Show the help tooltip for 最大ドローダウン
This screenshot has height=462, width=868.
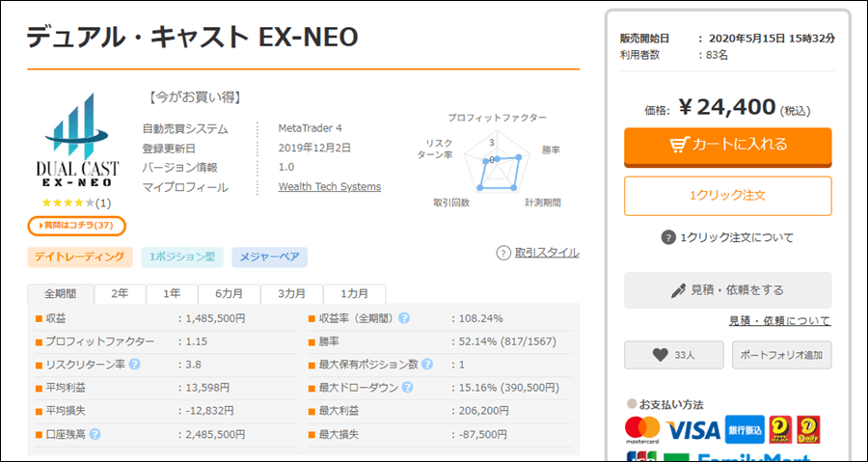pyautogui.click(x=407, y=388)
